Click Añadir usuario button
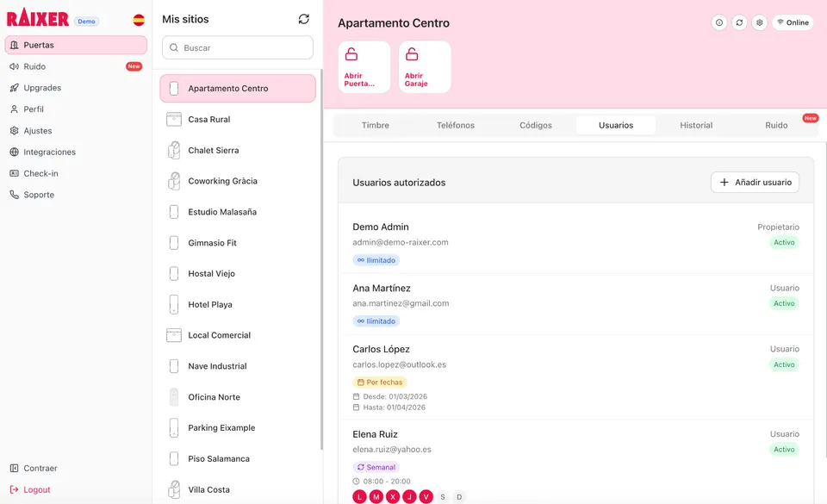This screenshot has height=504, width=827. [x=755, y=183]
